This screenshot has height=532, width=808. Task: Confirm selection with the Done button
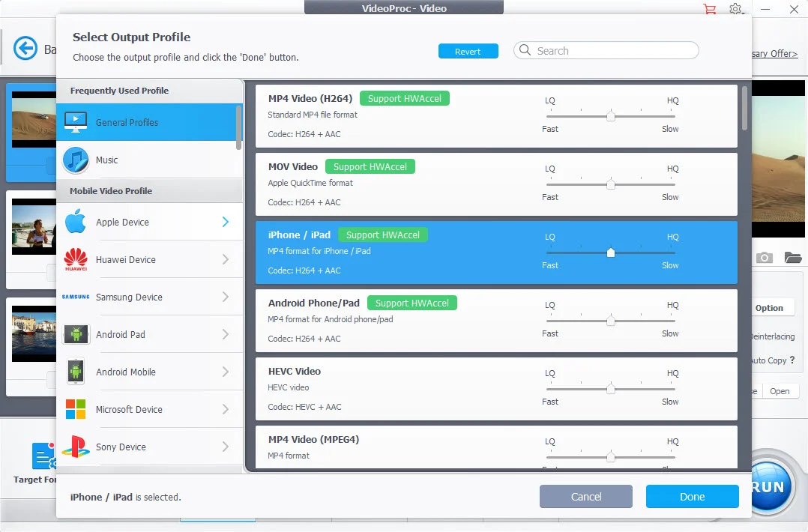(691, 496)
